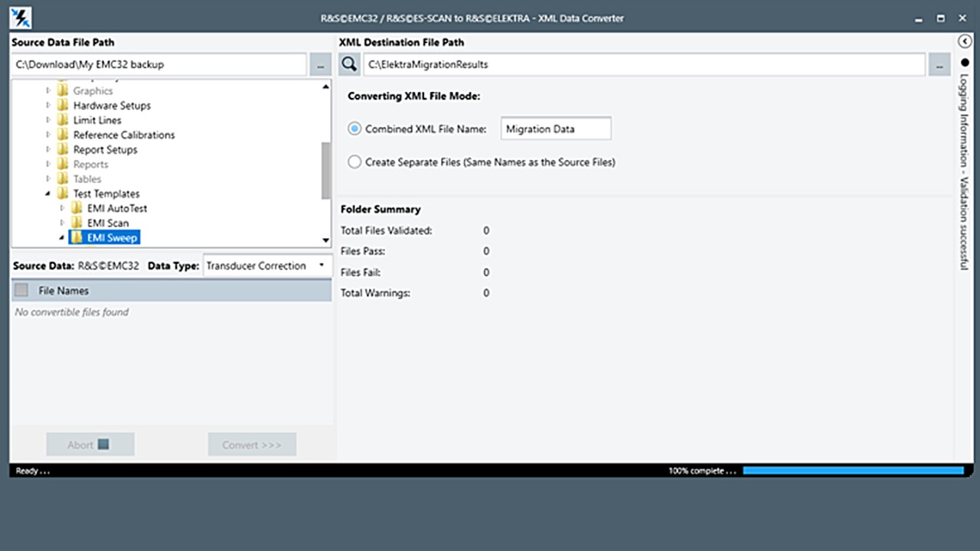Click the R&S application logo icon
The width and height of the screenshot is (980, 551).
click(x=21, y=18)
